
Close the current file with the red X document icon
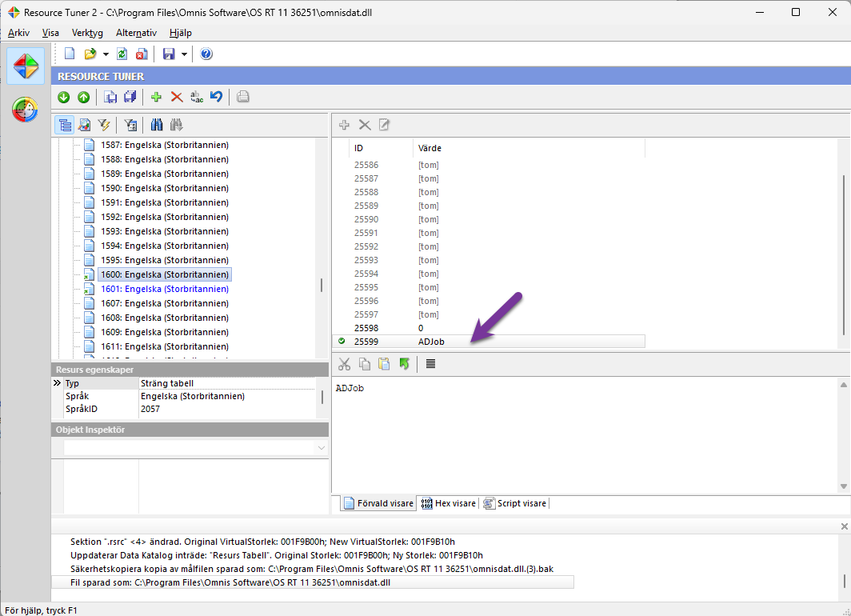[142, 54]
